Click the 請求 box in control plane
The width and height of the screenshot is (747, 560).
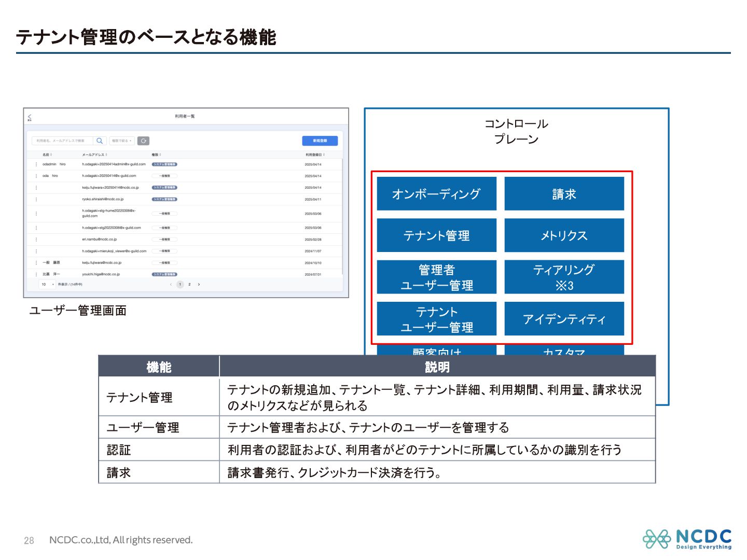564,193
